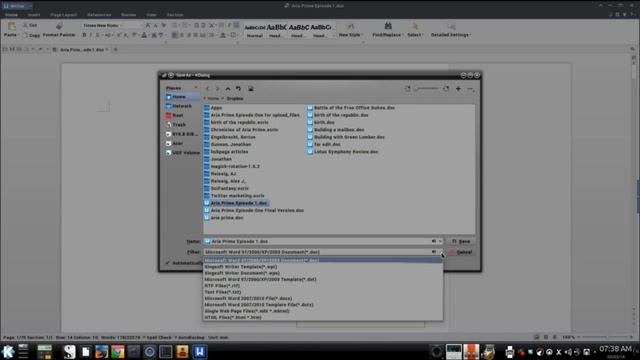The height and width of the screenshot is (360, 640).
Task: Open the magick-rotation-1.6.2 folder
Action: pos(231,167)
